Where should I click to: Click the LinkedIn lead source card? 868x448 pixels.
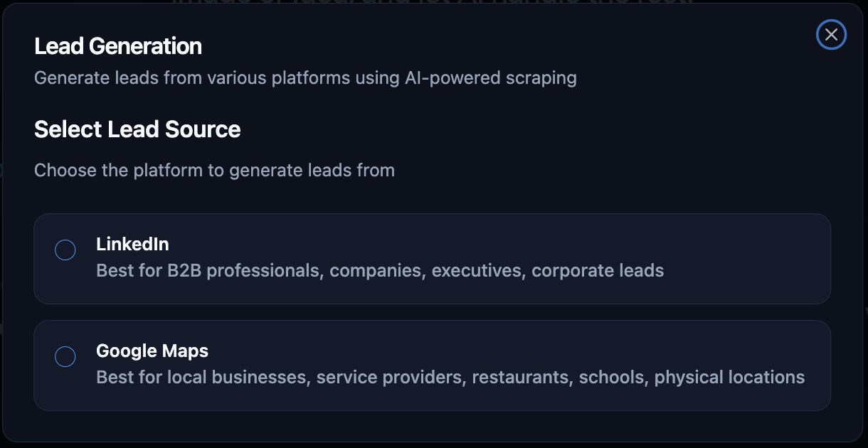(x=432, y=258)
